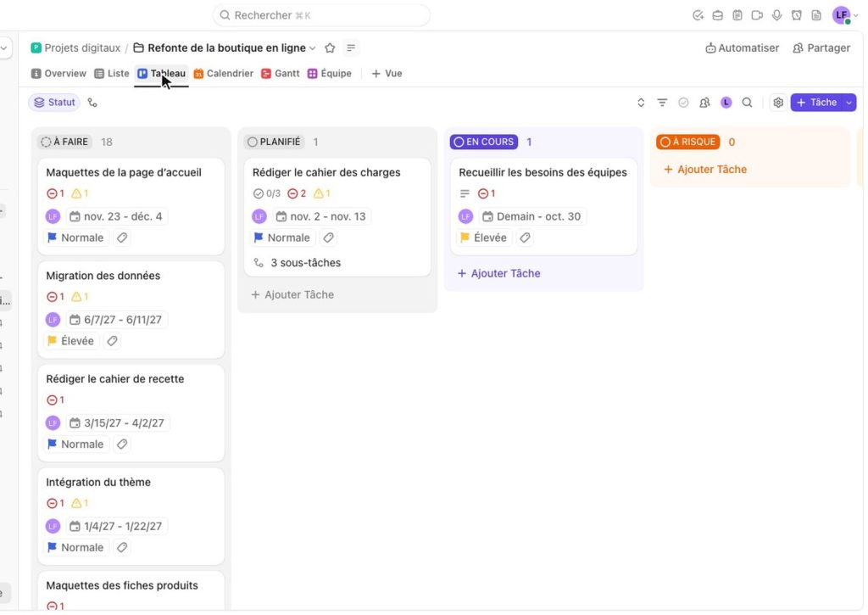
Task: Open the folder name dropdown chevron
Action: 313,48
